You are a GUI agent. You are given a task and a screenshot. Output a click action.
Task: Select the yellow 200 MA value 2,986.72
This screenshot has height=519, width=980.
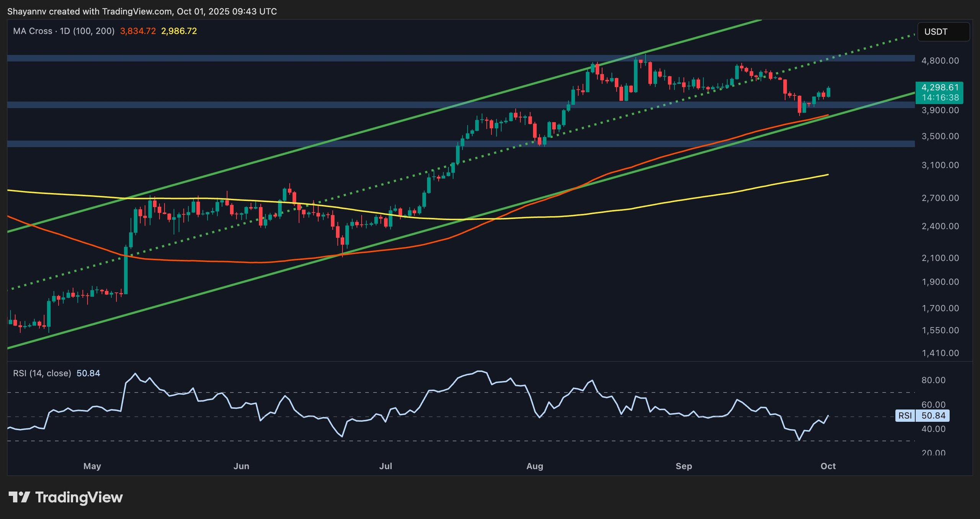click(179, 31)
